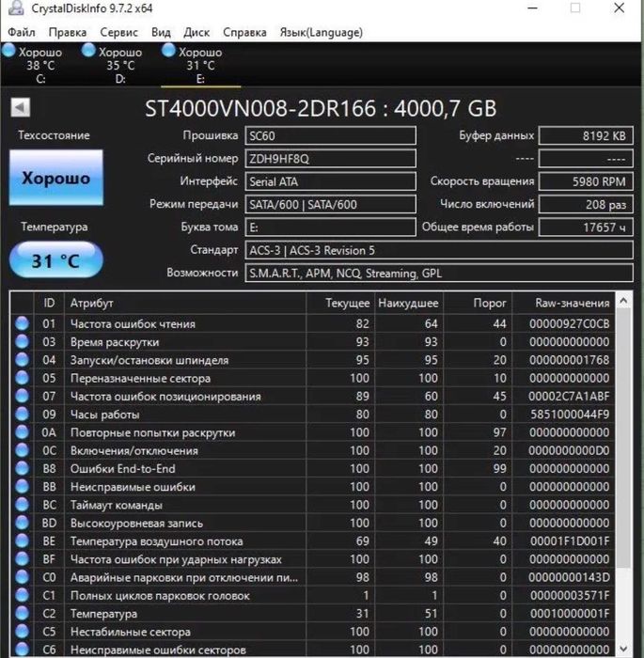Click status orb for Нестабильные сектора row

(22, 631)
